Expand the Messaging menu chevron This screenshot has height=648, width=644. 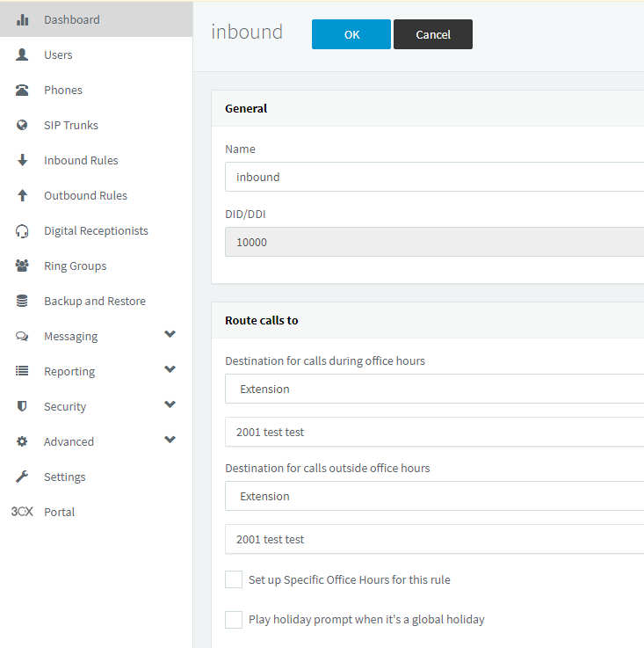click(170, 334)
